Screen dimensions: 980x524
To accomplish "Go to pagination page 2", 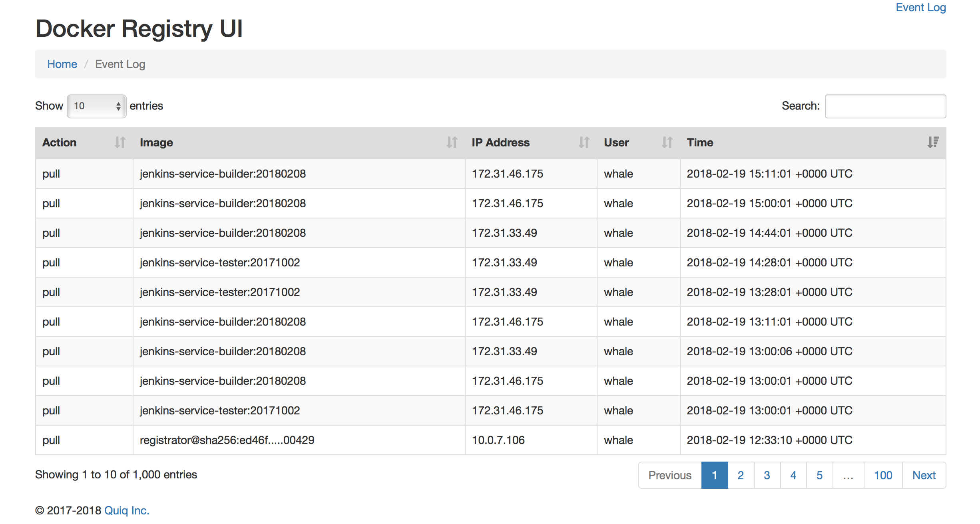I will pyautogui.click(x=741, y=475).
